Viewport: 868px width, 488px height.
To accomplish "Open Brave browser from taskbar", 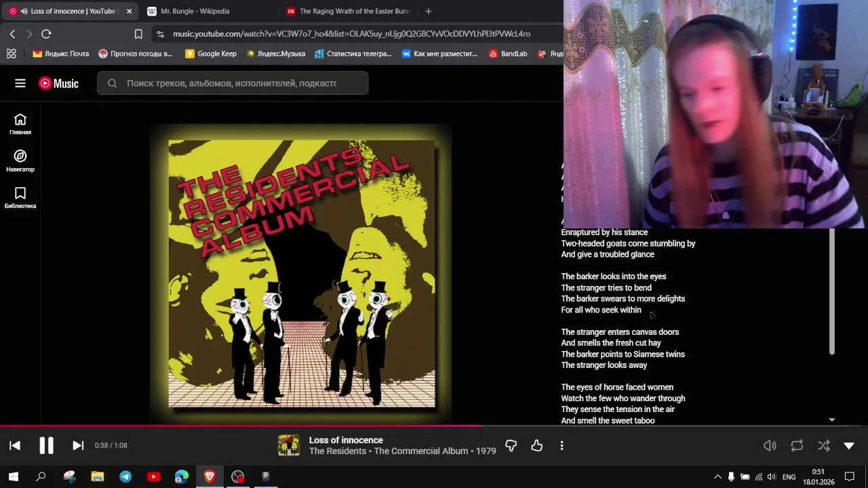I will tap(210, 476).
